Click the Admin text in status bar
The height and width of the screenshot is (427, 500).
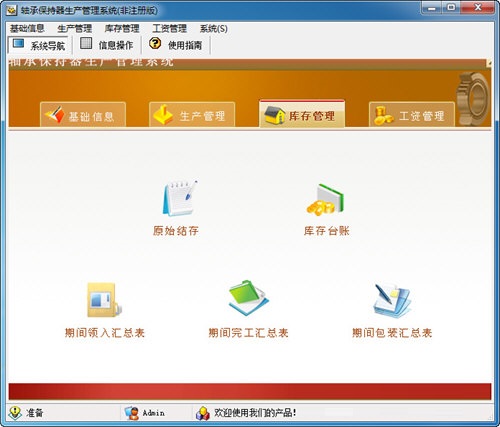click(154, 413)
